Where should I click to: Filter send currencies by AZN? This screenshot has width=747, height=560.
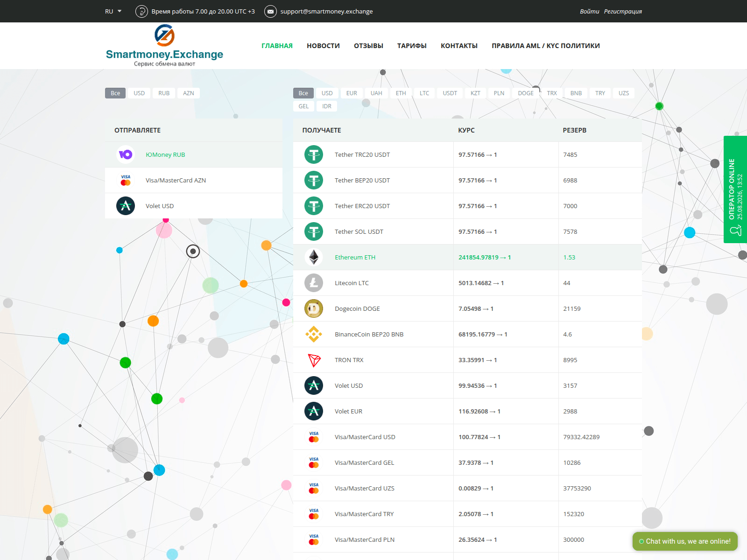pyautogui.click(x=189, y=93)
